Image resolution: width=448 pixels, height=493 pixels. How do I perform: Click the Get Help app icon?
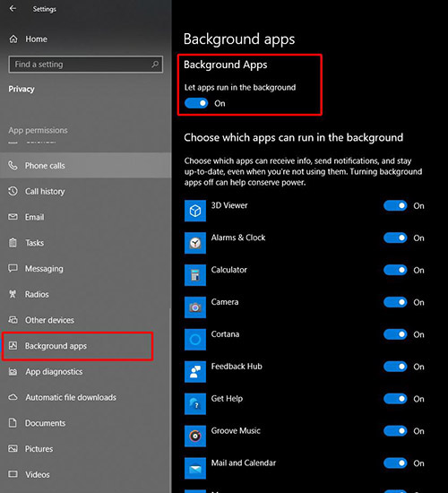point(195,404)
